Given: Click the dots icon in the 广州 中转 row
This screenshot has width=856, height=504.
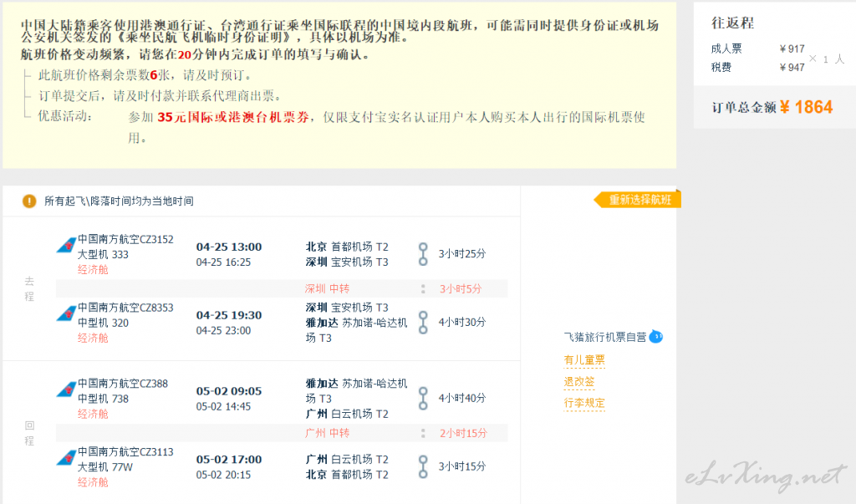Looking at the screenshot, I should 423,433.
